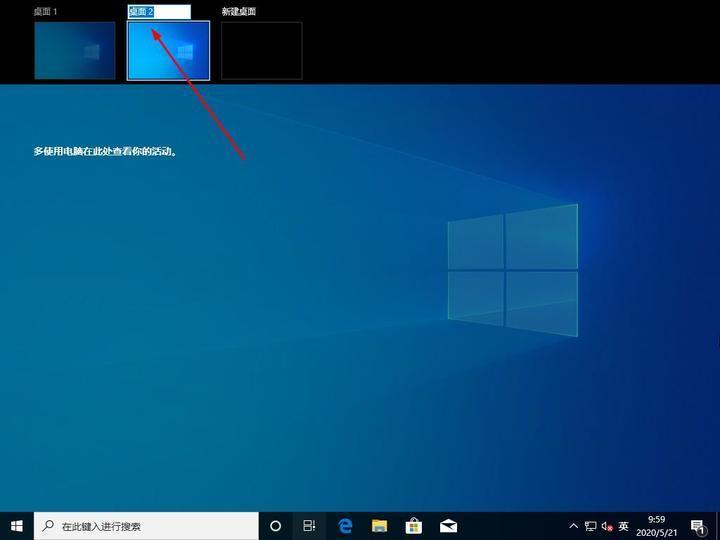Viewport: 720px width, 540px height.
Task: Close Task View using its taskbar icon
Action: pos(309,525)
